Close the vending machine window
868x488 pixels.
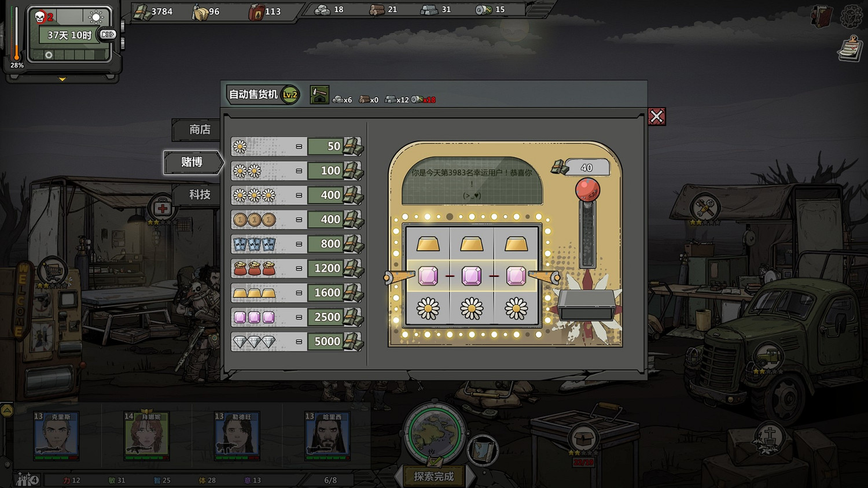coord(656,117)
